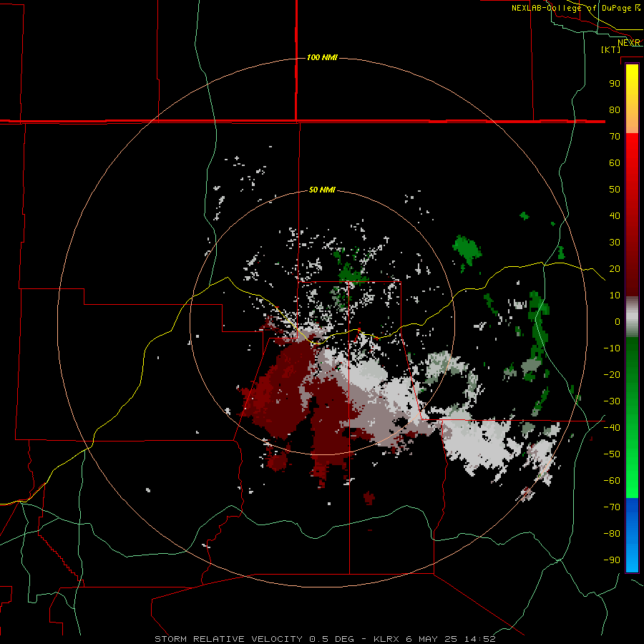The image size is (644, 644).
Task: Select the 40 value on velocity scale
Action: (x=615, y=215)
